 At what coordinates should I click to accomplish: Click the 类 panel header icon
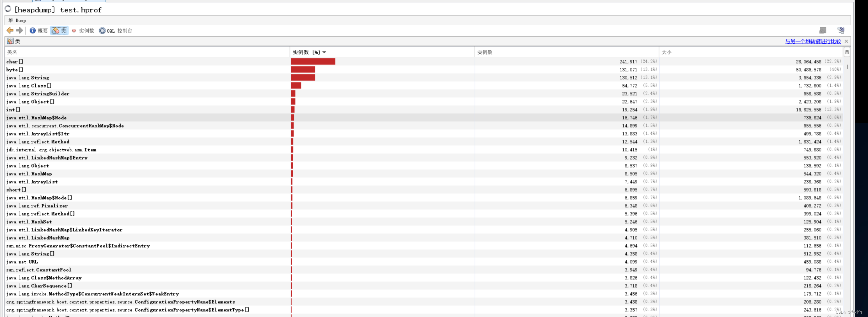click(x=10, y=41)
